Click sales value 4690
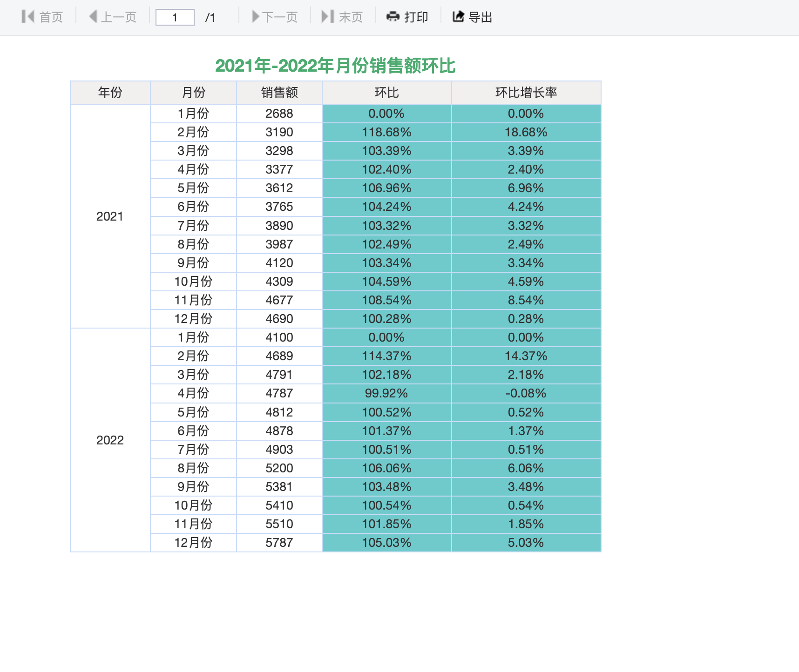799x672 pixels. 279,319
